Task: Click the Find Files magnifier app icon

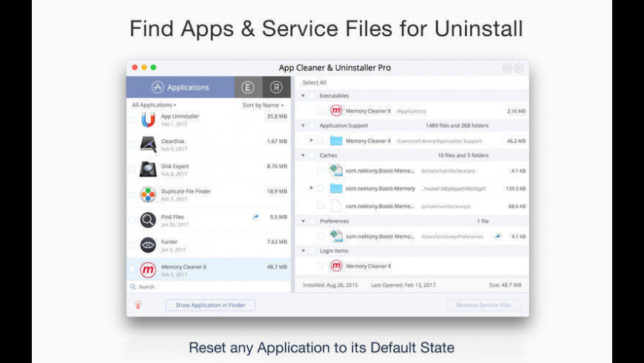Action: (148, 220)
